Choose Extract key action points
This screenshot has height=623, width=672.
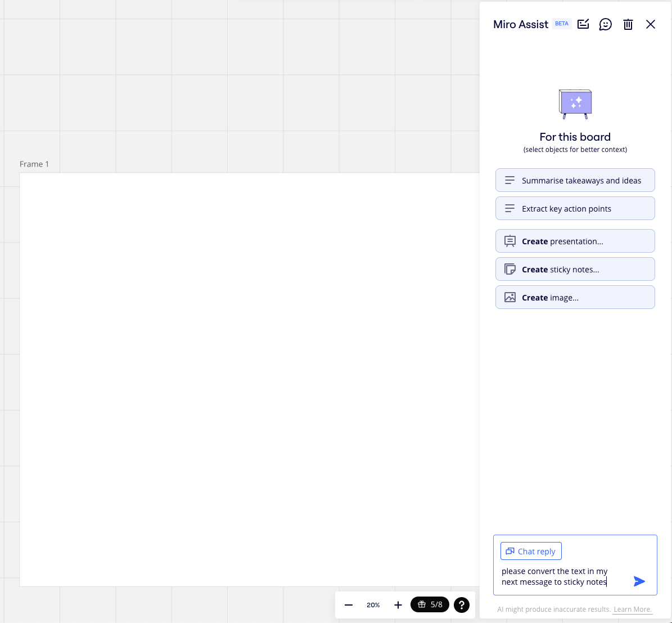click(575, 208)
